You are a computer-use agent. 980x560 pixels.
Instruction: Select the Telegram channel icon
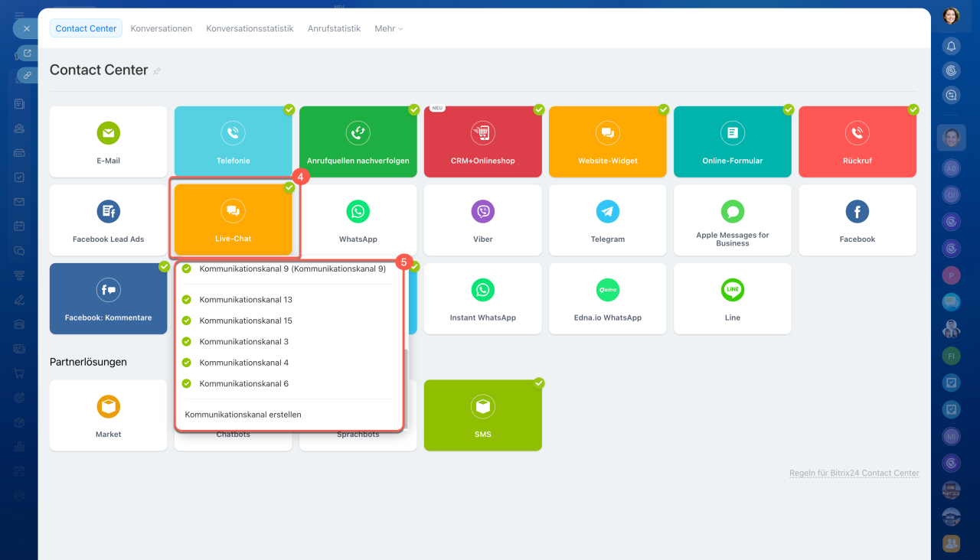[607, 211]
